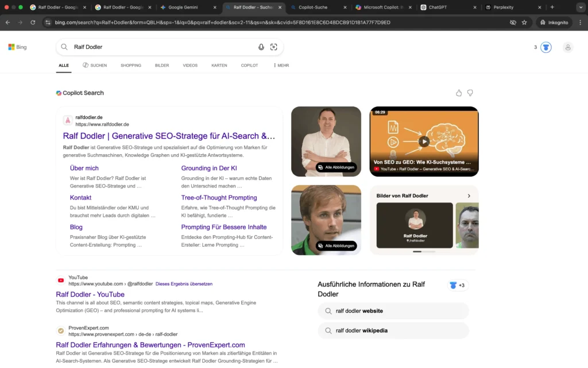Open the Microsoft Rewards medal icon
The height and width of the screenshot is (368, 588).
point(546,47)
